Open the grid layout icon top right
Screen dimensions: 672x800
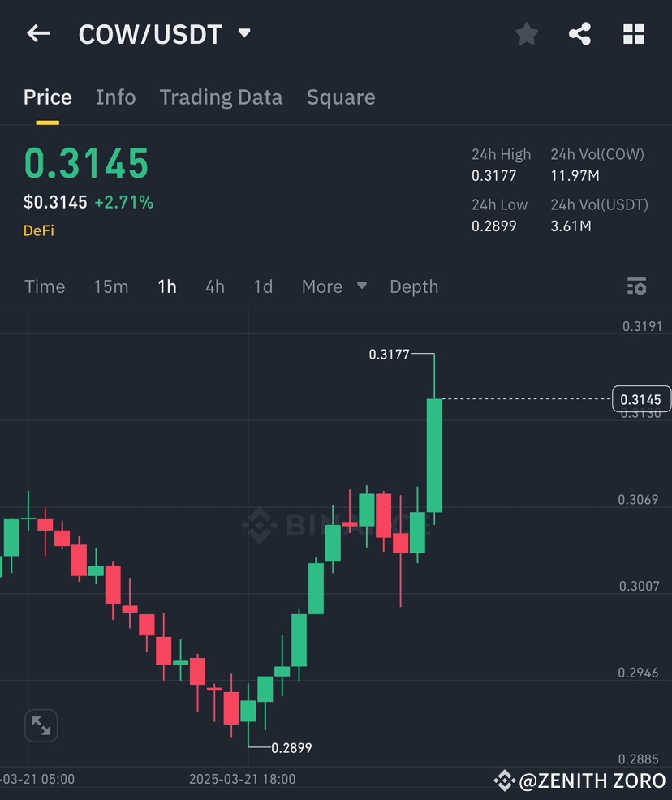[x=633, y=33]
